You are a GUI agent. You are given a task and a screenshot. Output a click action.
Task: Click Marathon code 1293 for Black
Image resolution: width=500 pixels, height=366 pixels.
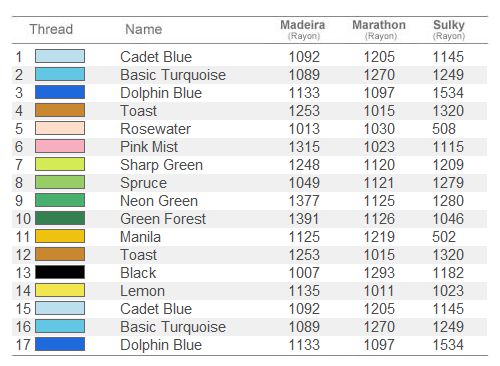click(x=379, y=273)
